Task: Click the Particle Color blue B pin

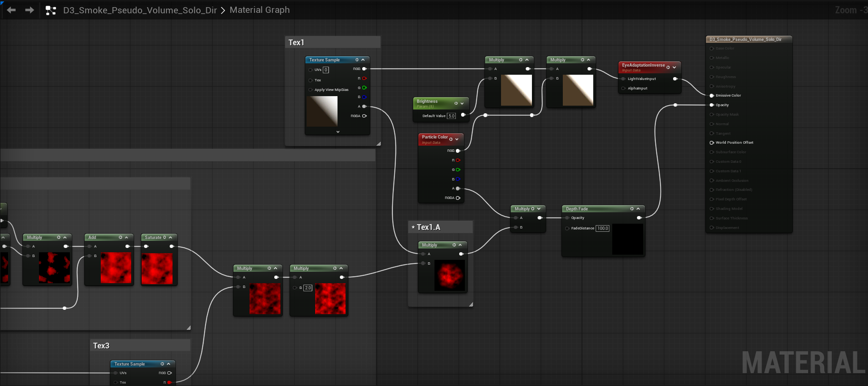Action: pyautogui.click(x=458, y=179)
